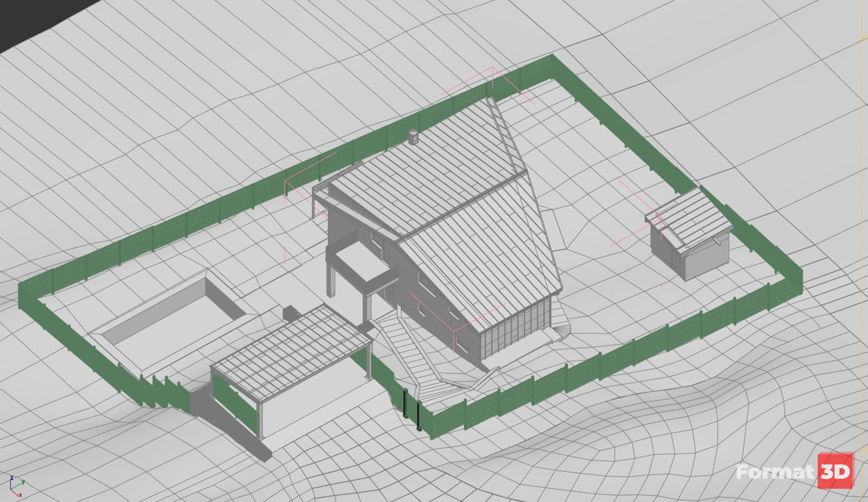Screen dimensions: 868x502
Task: Click the black gate posts in fence
Action: coord(411,409)
